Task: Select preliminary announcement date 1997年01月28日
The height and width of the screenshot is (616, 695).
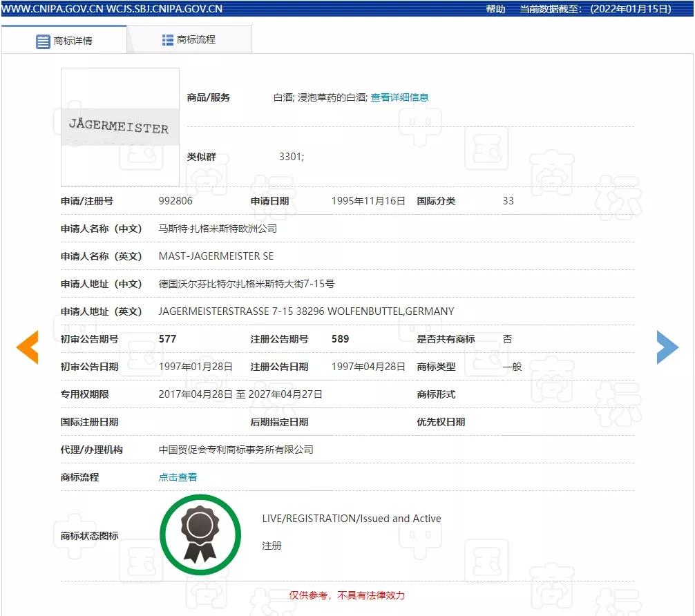Action: pos(196,367)
